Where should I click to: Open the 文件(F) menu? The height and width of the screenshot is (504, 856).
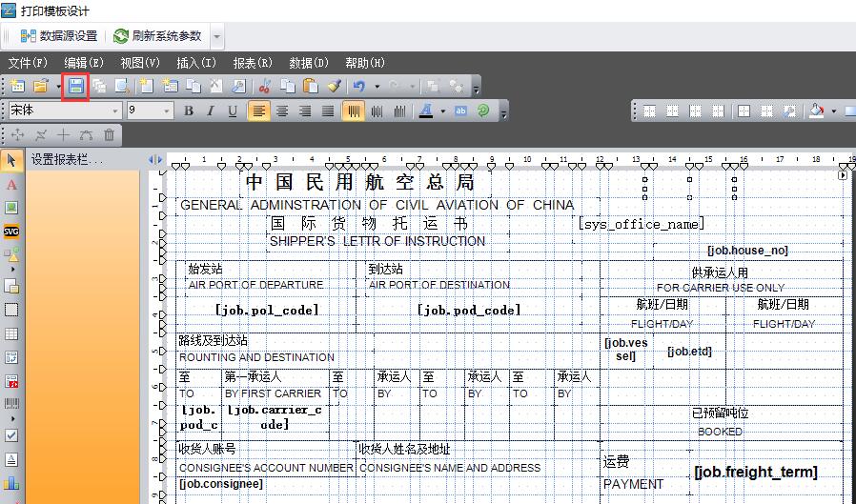(x=28, y=63)
